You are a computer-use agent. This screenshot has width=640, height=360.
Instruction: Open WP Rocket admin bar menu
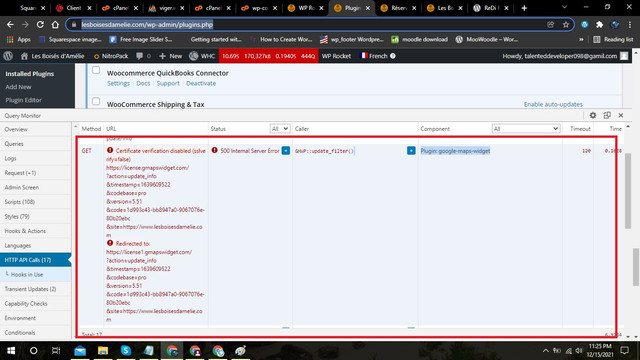(x=336, y=56)
